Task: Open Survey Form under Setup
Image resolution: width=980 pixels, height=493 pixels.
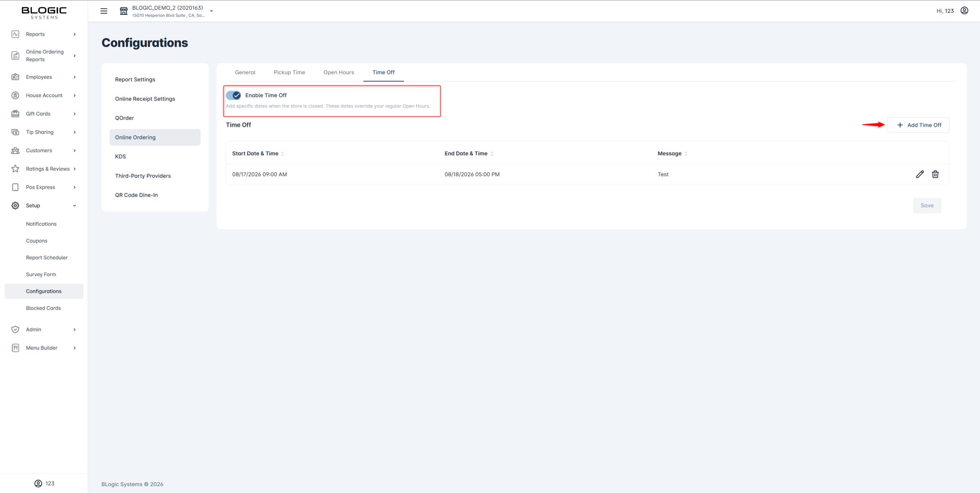Action: [41, 274]
